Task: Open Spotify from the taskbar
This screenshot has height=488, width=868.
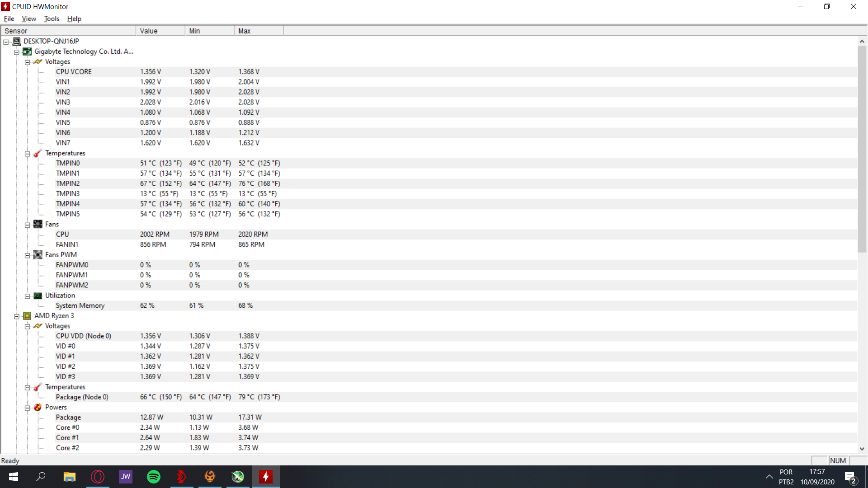Action: pos(154,477)
